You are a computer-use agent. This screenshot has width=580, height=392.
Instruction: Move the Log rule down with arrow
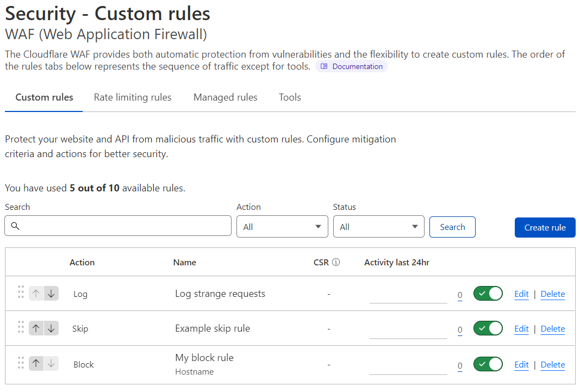click(x=51, y=293)
